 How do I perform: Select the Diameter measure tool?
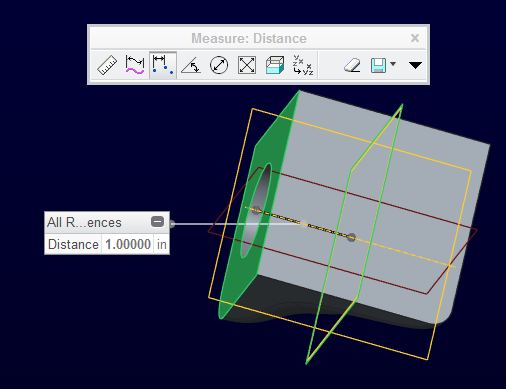pyautogui.click(x=219, y=65)
